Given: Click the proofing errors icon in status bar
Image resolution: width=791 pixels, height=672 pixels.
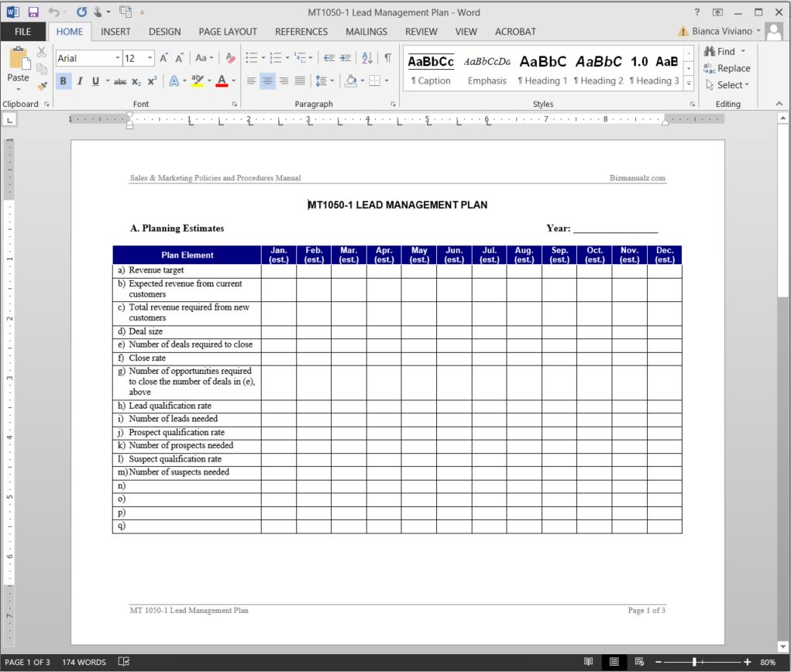Looking at the screenshot, I should 124,661.
